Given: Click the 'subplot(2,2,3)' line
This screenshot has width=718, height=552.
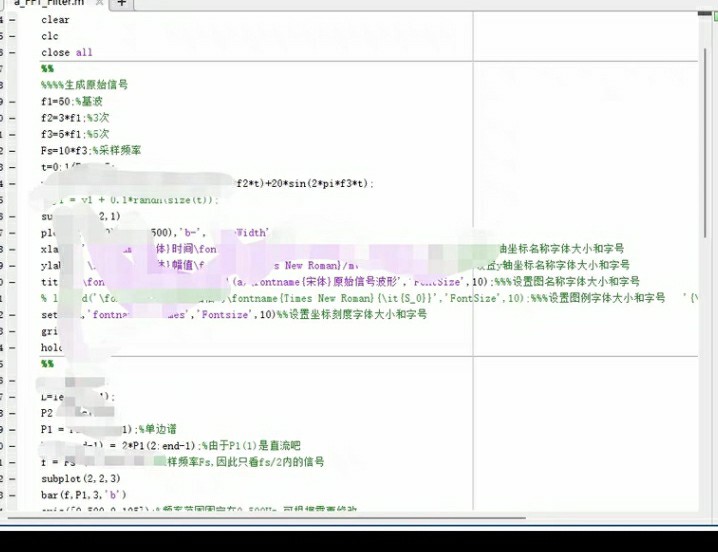Looking at the screenshot, I should pos(81,479).
